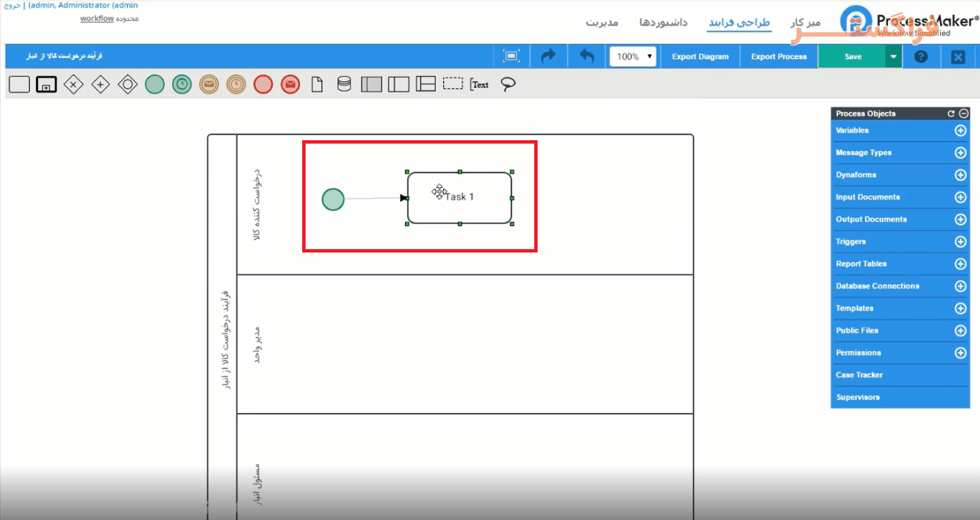The width and height of the screenshot is (980, 520).
Task: Select the exclusive gateway (X diamond) shape
Action: point(73,84)
